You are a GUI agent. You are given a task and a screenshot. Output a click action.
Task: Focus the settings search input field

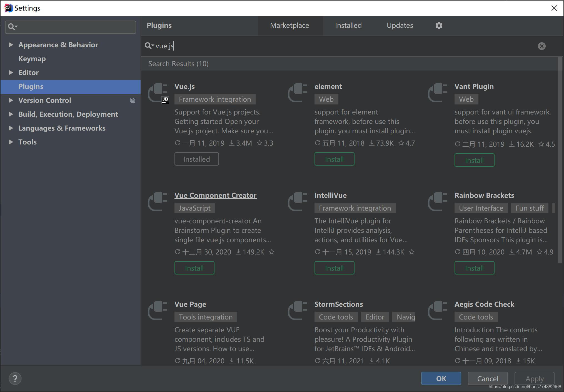coord(71,27)
